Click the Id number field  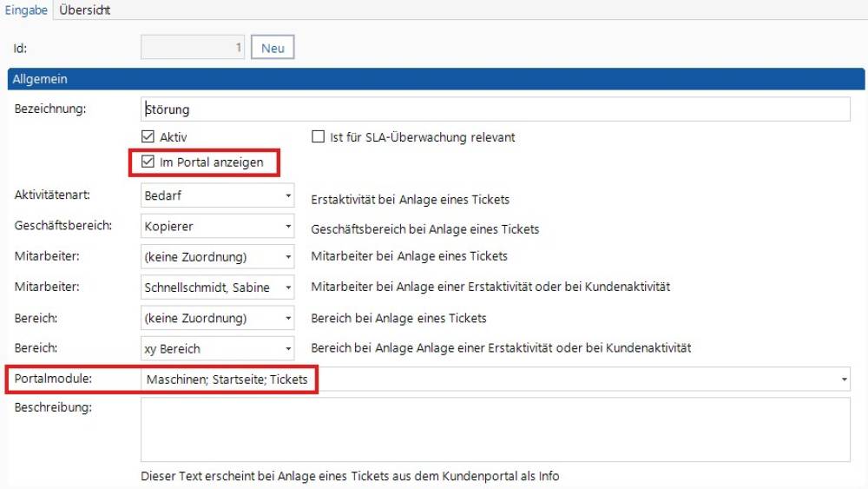192,48
